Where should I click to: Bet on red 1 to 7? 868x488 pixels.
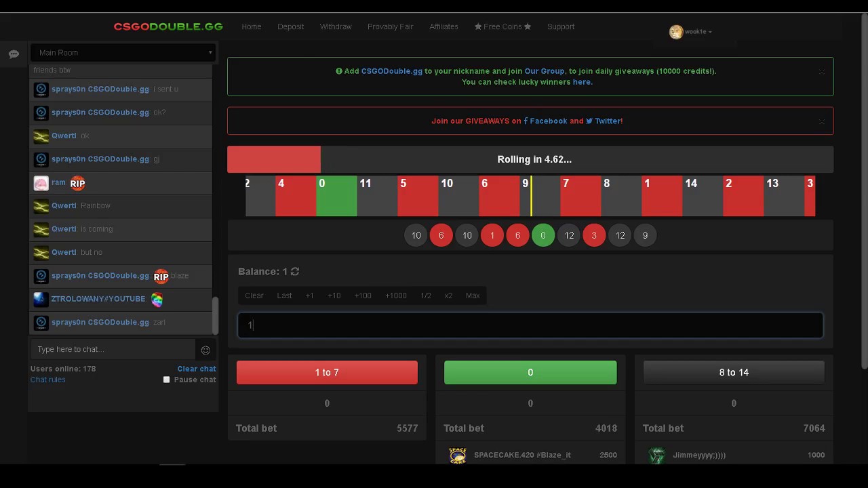point(327,372)
